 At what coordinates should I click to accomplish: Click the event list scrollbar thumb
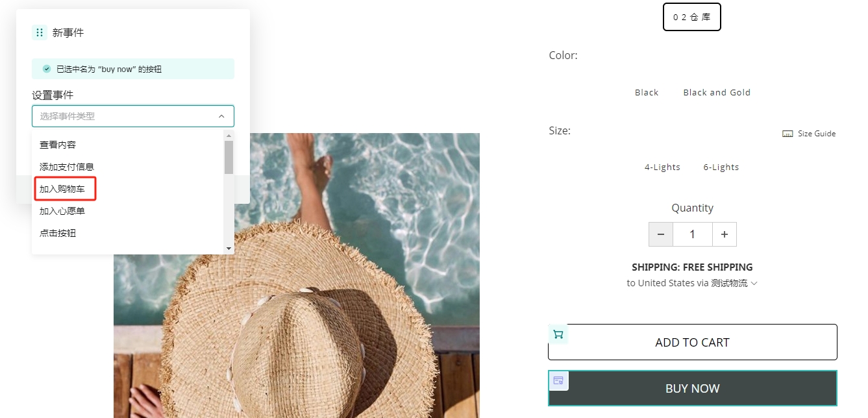click(x=229, y=157)
